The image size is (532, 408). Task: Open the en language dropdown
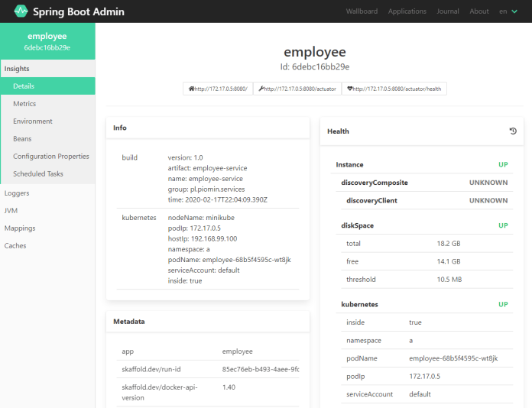click(x=508, y=11)
